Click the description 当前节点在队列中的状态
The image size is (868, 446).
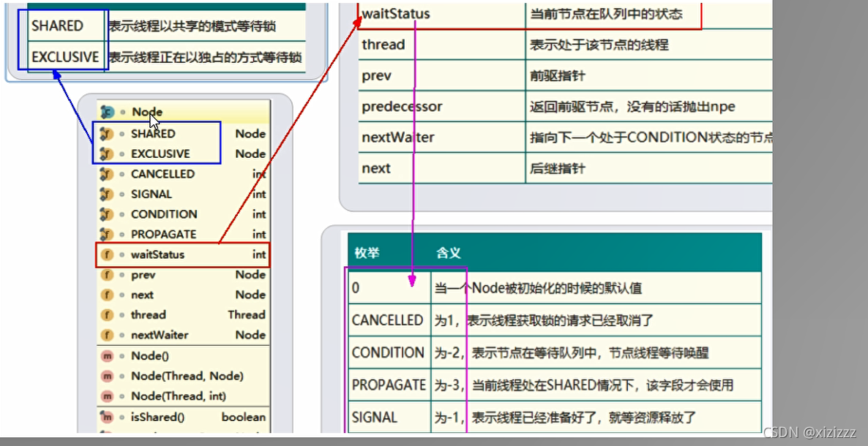(606, 15)
